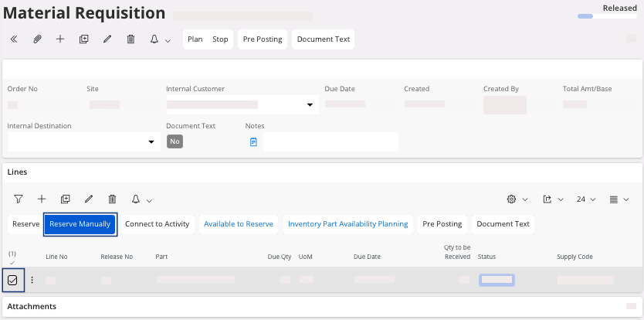This screenshot has height=320, width=644.
Task: Click the Reserve Manually button
Action: (x=80, y=224)
